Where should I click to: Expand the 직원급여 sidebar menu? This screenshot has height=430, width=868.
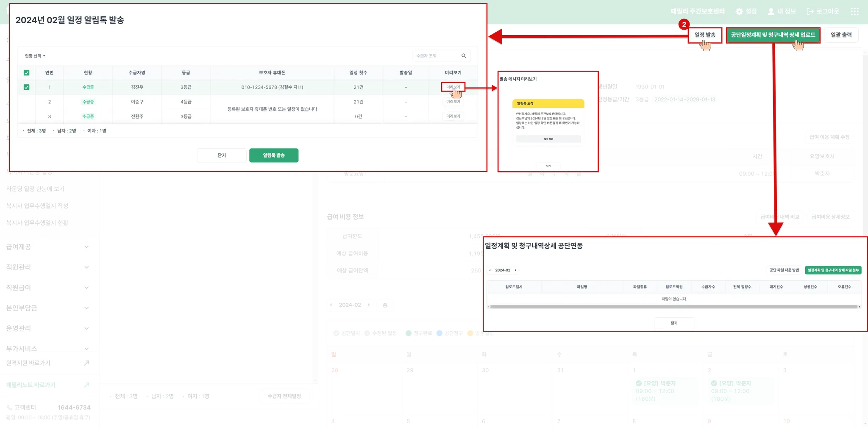tap(48, 288)
